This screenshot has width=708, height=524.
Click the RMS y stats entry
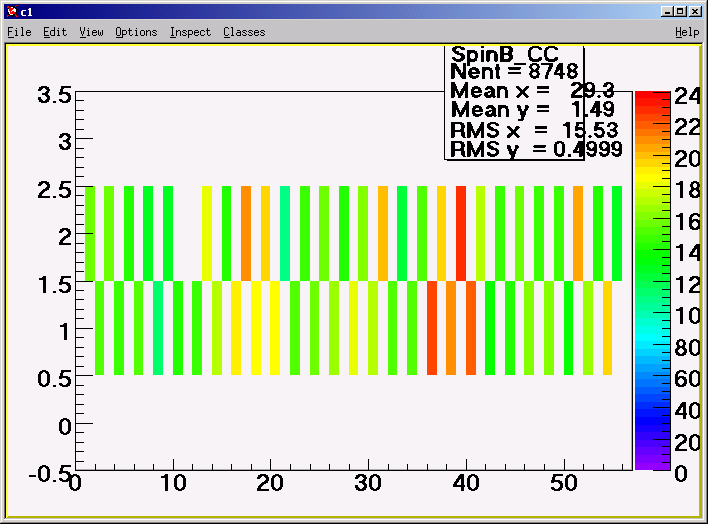(536, 149)
